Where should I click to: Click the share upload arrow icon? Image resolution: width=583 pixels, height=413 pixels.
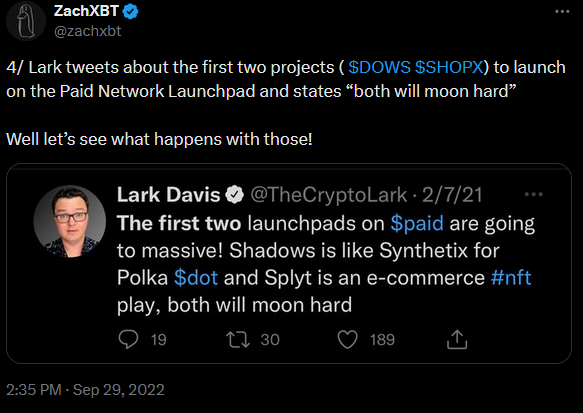[457, 339]
